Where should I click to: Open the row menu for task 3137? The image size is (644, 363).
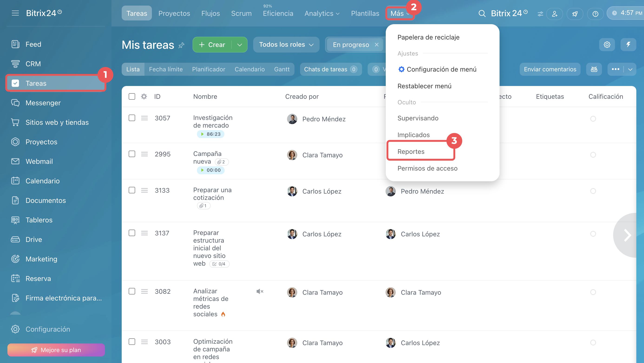point(144,233)
